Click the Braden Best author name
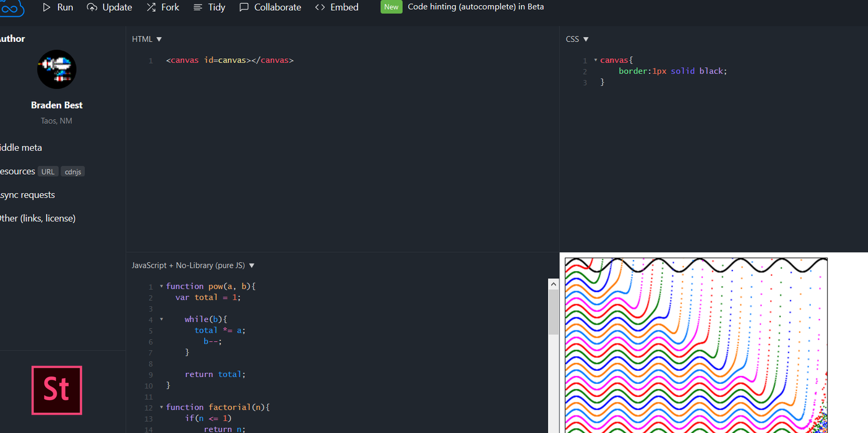This screenshot has height=433, width=868. [57, 105]
